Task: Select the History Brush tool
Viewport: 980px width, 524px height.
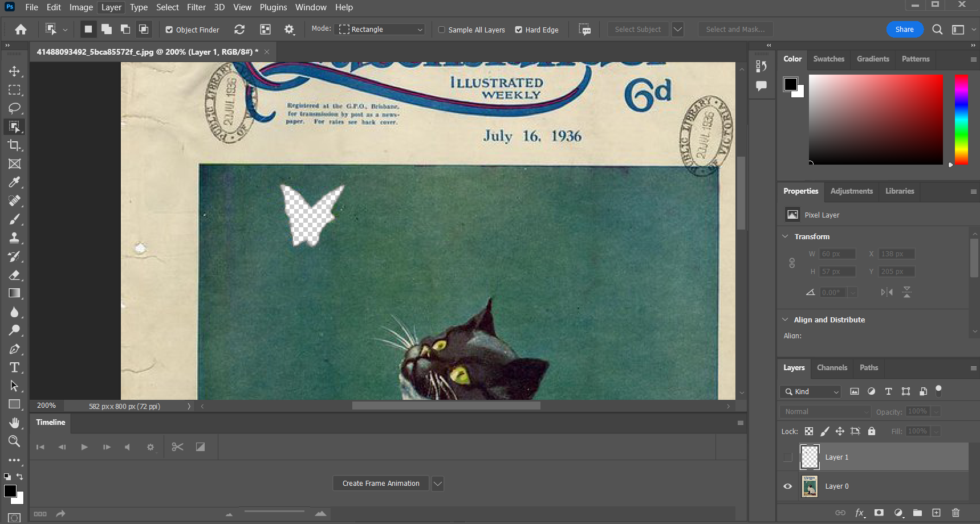Action: pos(14,256)
